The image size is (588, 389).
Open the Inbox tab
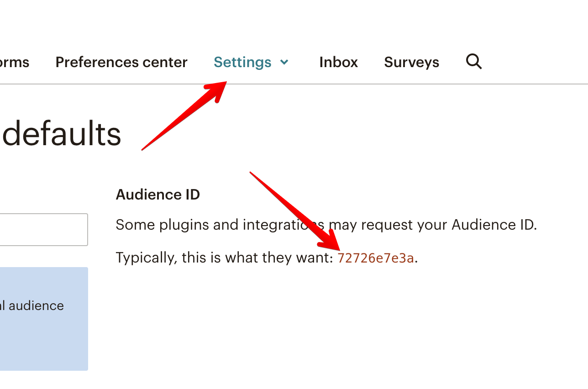tap(338, 62)
